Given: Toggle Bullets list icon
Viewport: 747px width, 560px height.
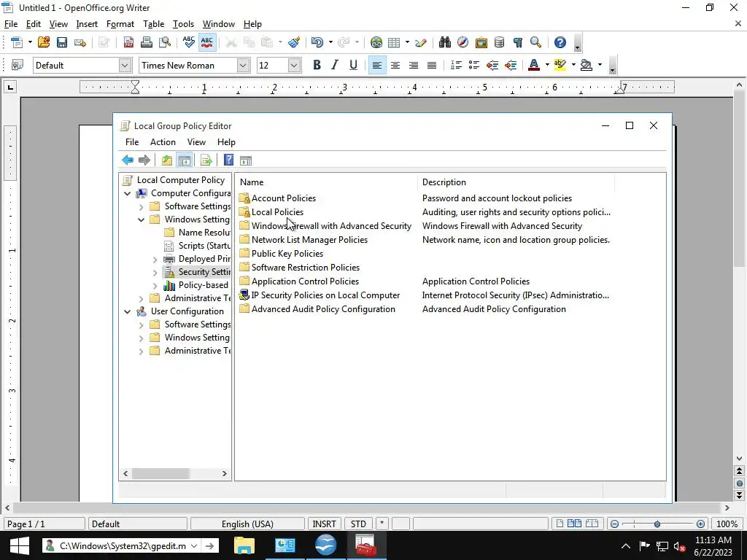Looking at the screenshot, I should [474, 65].
